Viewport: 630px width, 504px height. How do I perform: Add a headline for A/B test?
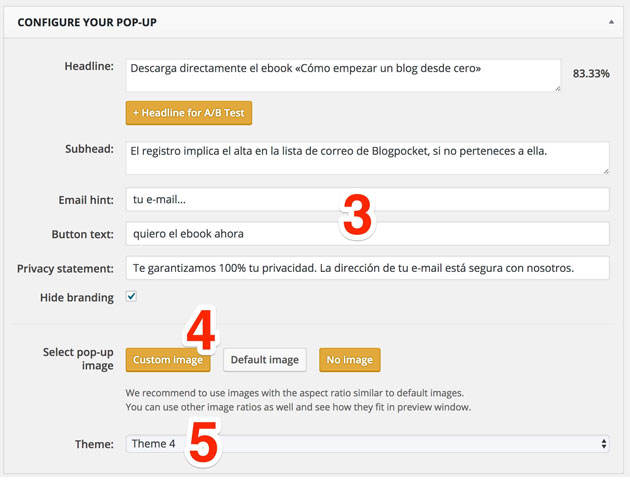(x=189, y=113)
